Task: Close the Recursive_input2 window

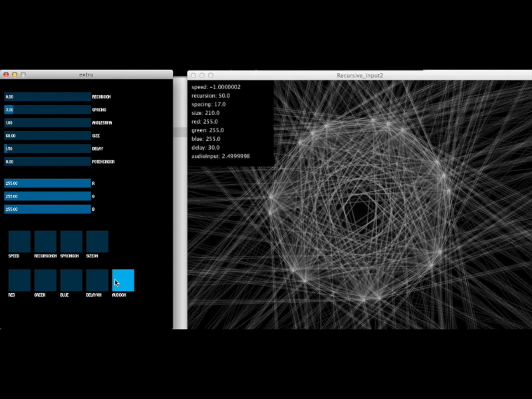Action: [193, 76]
